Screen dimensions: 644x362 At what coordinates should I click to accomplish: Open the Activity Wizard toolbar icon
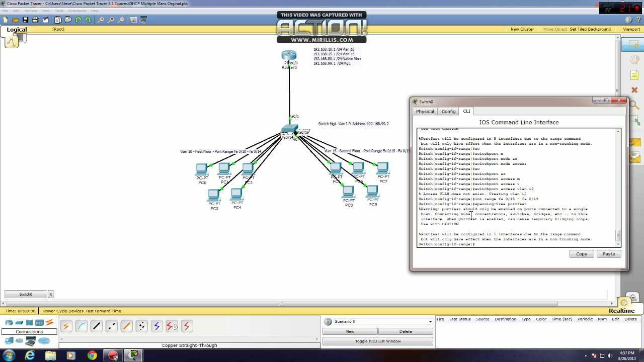click(45, 20)
